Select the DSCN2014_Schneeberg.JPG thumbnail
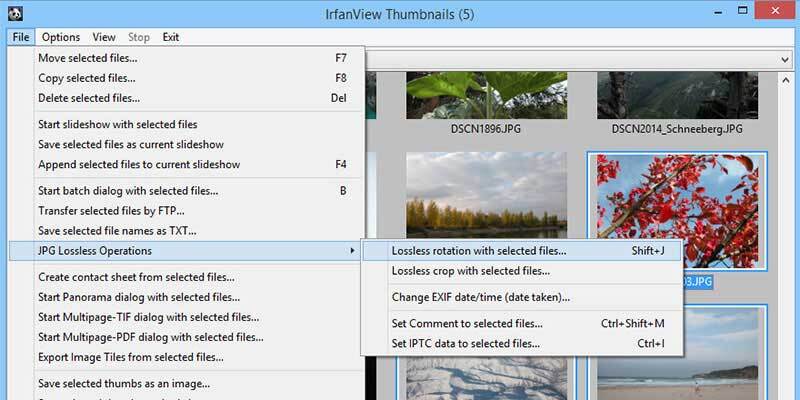 tap(678, 95)
